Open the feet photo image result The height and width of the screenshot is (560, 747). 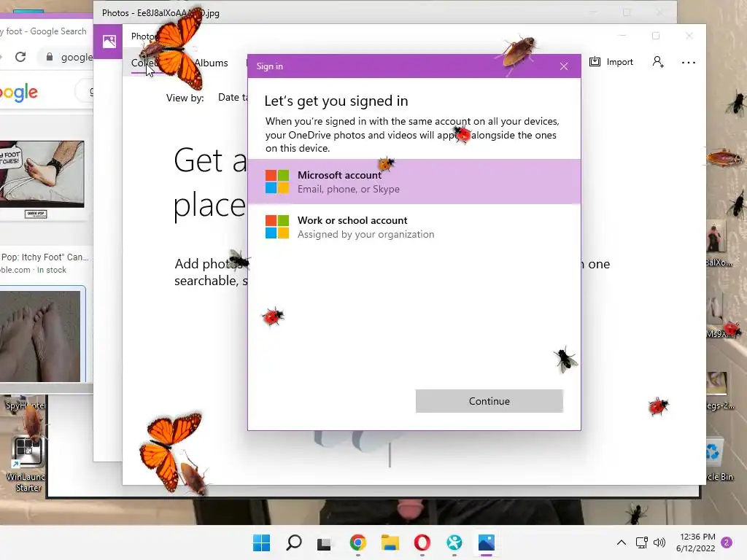[42, 336]
